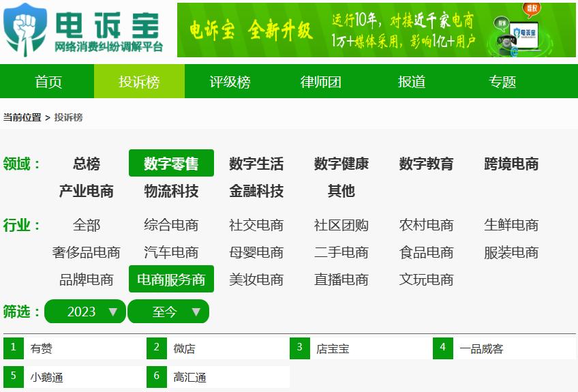Screen dimensions: 578x392
Task: Select 数字健康 domain filter
Action: click(341, 164)
